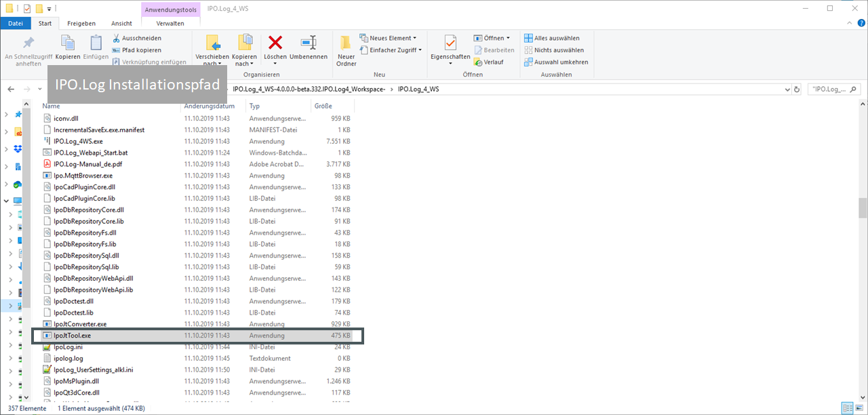This screenshot has height=415, width=868.
Task: Open the dropdown arrow below Eigenschaften
Action: click(x=450, y=64)
